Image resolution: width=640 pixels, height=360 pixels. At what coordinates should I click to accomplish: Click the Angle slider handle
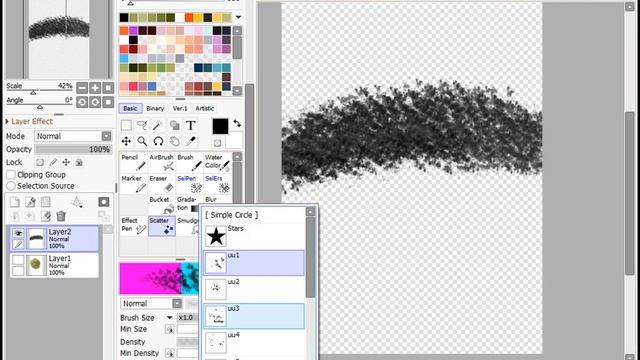[x=40, y=107]
